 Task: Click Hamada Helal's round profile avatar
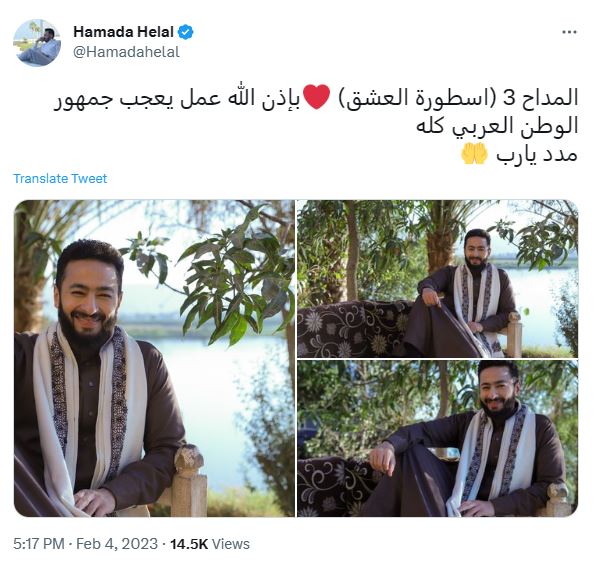37,43
